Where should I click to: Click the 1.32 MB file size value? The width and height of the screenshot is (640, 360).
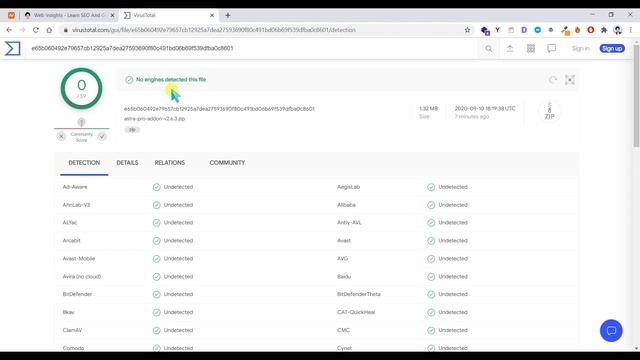pos(429,109)
